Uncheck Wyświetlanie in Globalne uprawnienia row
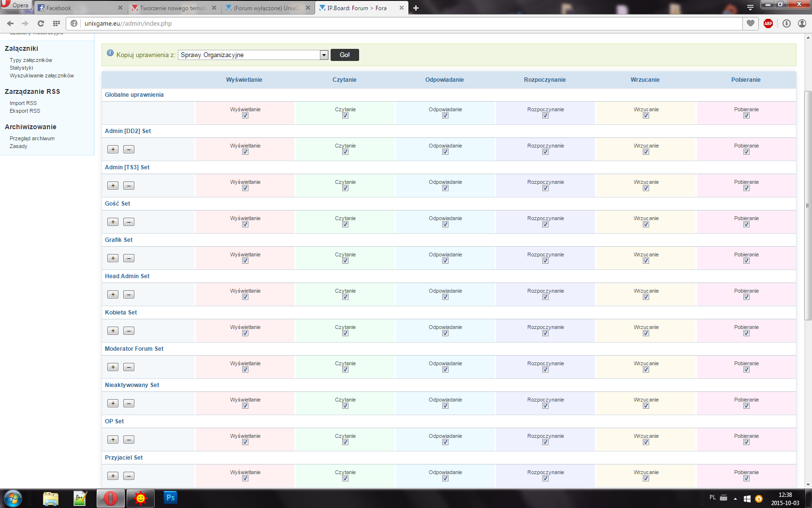The image size is (812, 508). pyautogui.click(x=245, y=116)
